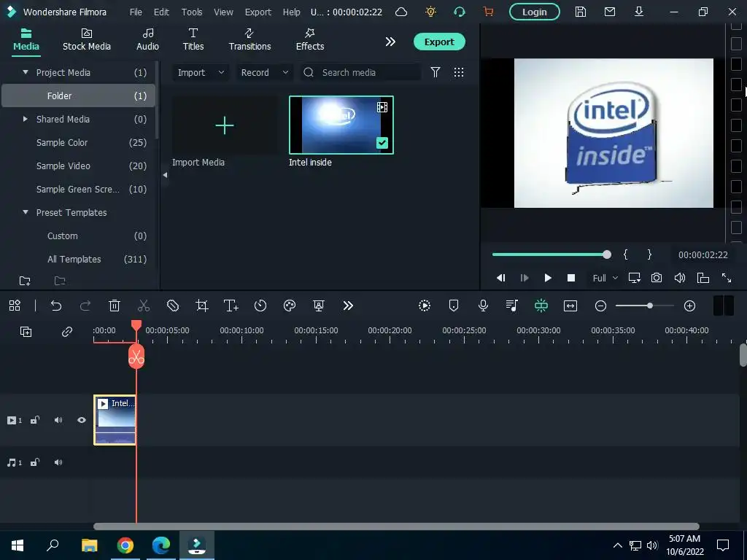Expand more timeline tools chevron
This screenshot has height=560, width=747.
click(x=348, y=306)
